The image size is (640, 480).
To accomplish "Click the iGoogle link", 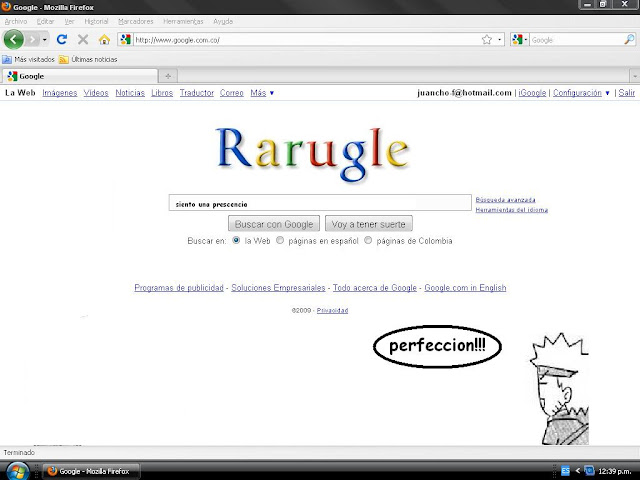I will point(532,93).
